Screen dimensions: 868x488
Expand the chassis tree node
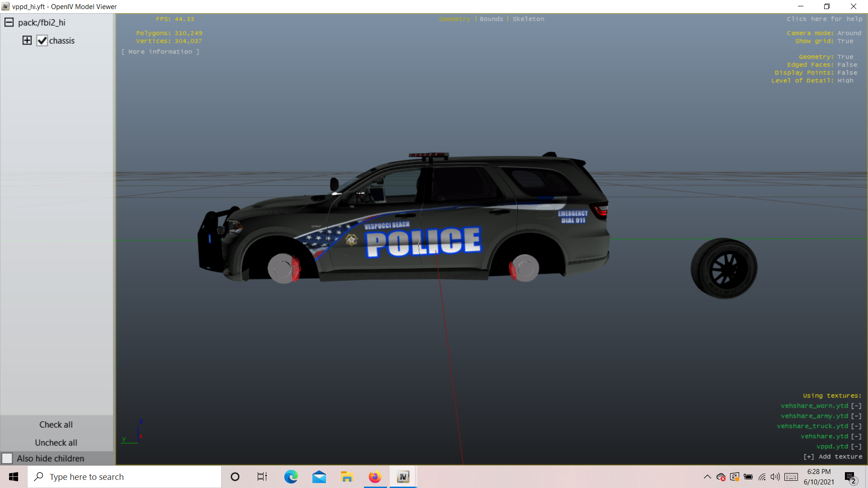pyautogui.click(x=27, y=40)
